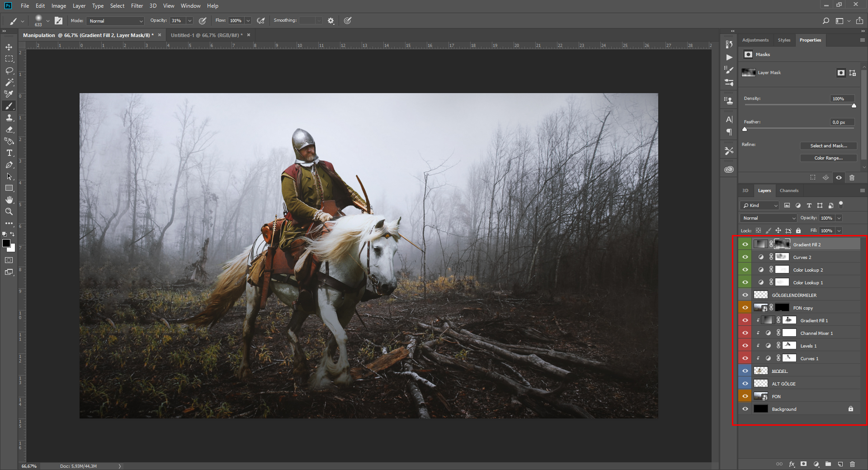The image size is (868, 470).
Task: Hide the MODEL layer
Action: click(x=745, y=371)
